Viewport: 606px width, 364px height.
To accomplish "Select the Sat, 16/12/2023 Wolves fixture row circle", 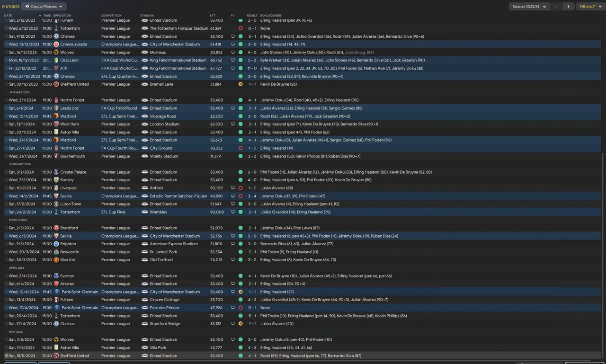I will point(6,53).
